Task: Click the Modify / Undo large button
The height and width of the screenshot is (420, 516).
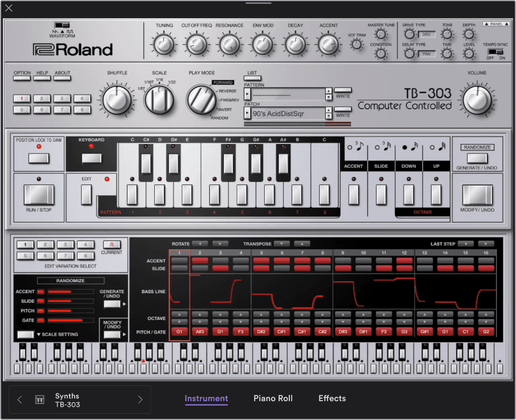Action: click(x=477, y=195)
